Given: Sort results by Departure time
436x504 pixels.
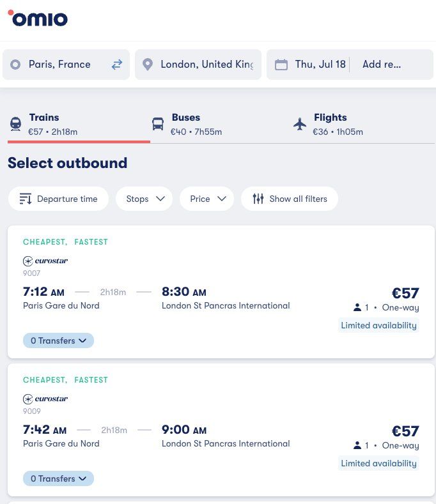Looking at the screenshot, I should [59, 199].
